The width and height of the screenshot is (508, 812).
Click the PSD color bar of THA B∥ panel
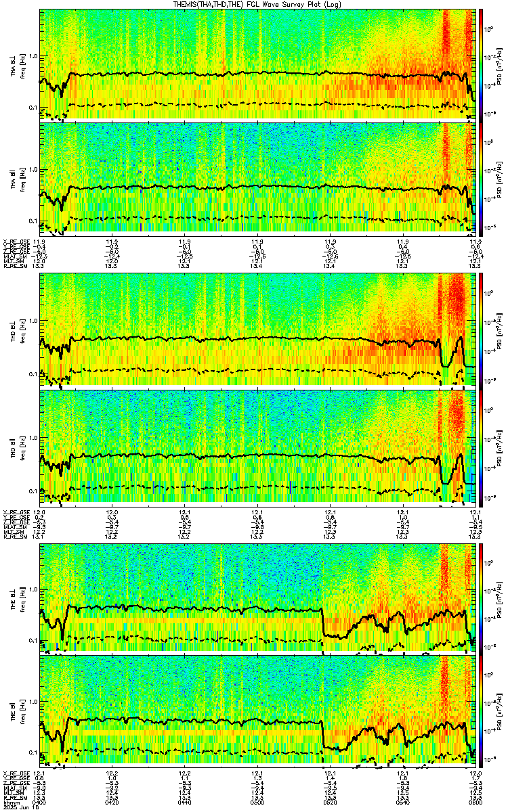click(481, 179)
